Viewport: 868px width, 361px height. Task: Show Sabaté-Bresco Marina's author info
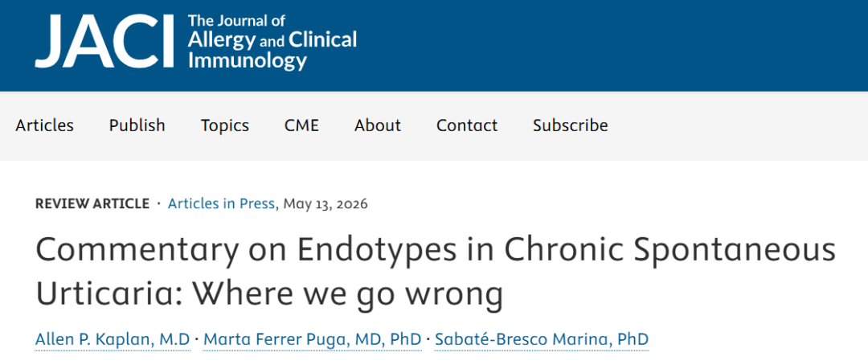pos(542,339)
